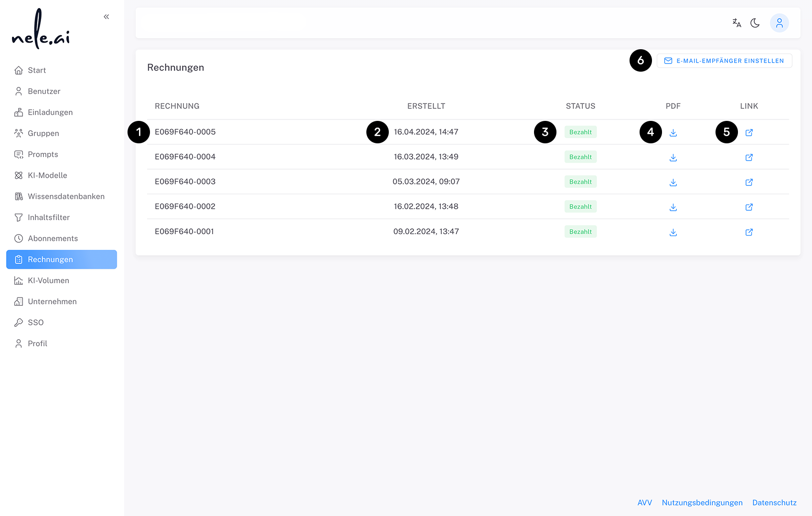Click the ERSTELLT column header
This screenshot has height=516, width=812.
pyautogui.click(x=426, y=106)
